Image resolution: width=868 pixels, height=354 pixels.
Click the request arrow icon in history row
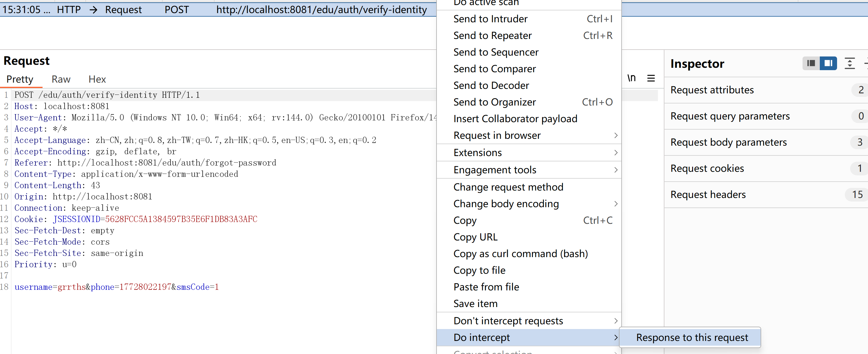tap(93, 10)
